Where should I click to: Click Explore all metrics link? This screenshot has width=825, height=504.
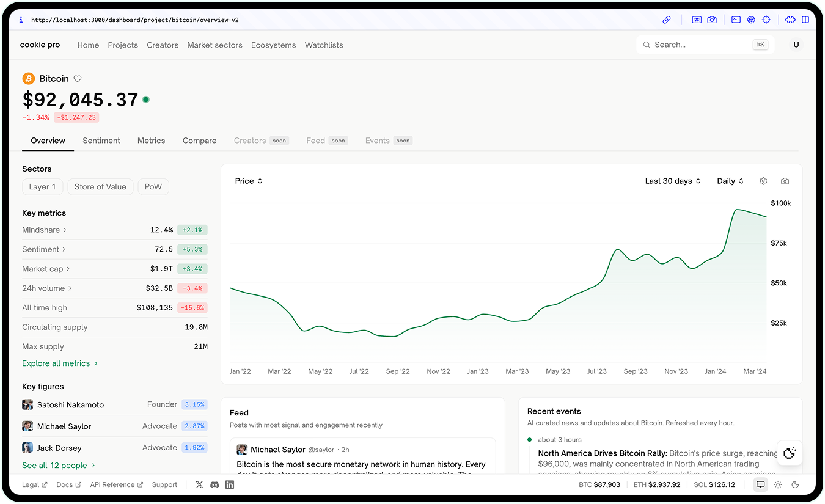tap(60, 363)
